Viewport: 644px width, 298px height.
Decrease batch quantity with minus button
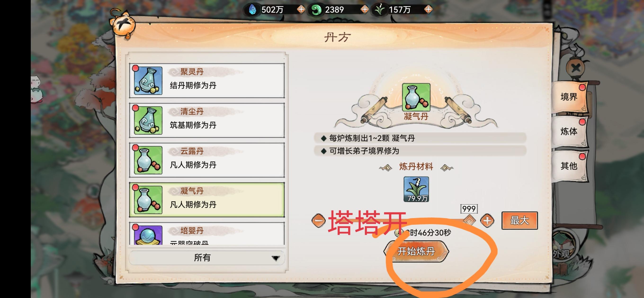[x=318, y=221]
